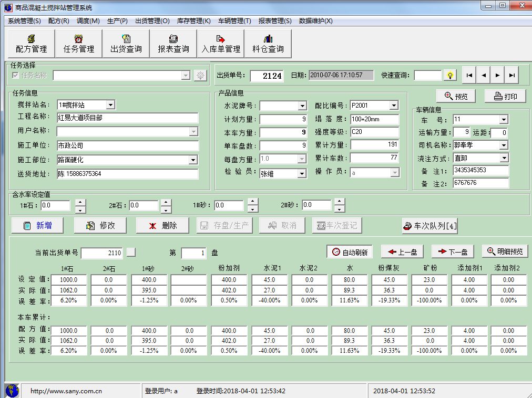The image size is (532, 398).
Task: Open 配方管理 toolbar button
Action: (x=31, y=44)
